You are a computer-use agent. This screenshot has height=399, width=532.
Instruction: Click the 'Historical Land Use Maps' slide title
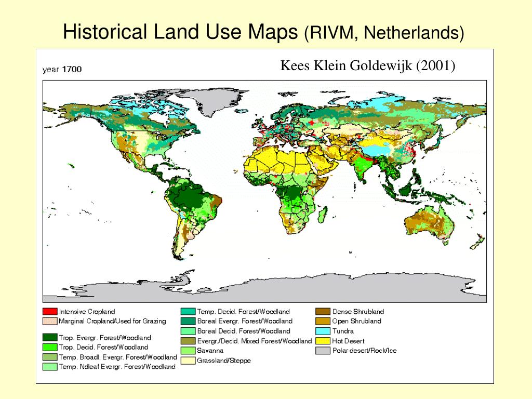click(180, 32)
